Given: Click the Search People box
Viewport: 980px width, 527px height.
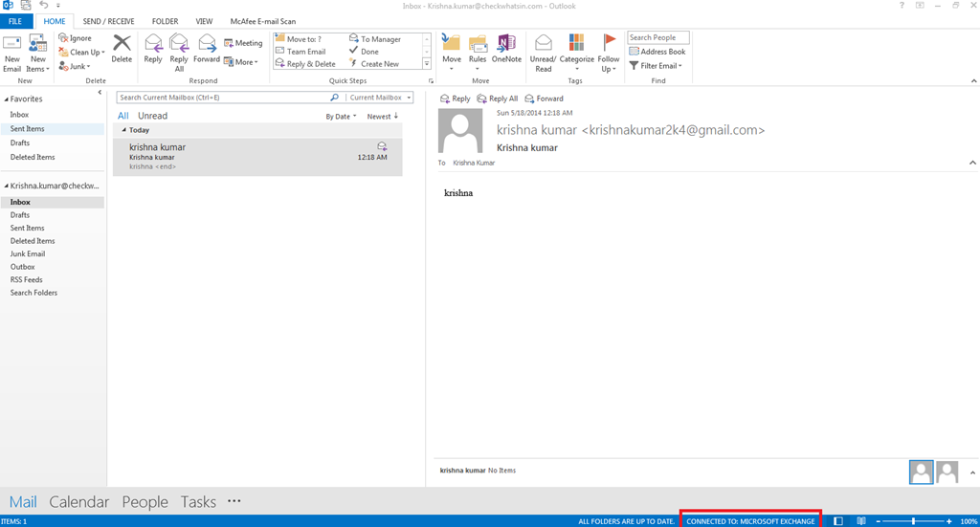Looking at the screenshot, I should tap(657, 37).
